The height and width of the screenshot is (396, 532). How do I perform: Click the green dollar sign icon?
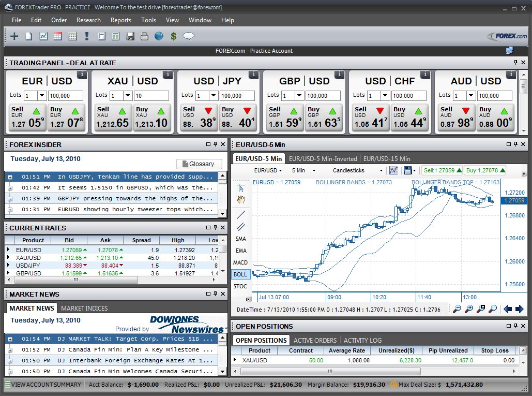pyautogui.click(x=173, y=36)
